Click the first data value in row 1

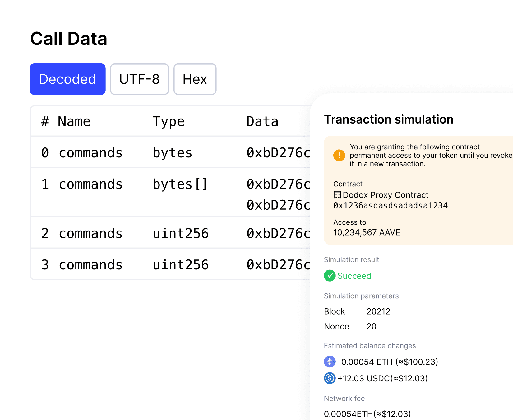tap(278, 184)
